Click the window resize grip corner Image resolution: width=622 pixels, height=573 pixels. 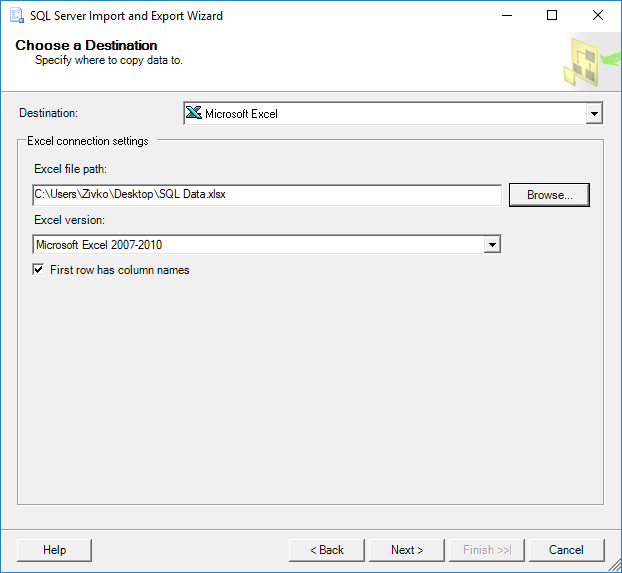pos(615,566)
